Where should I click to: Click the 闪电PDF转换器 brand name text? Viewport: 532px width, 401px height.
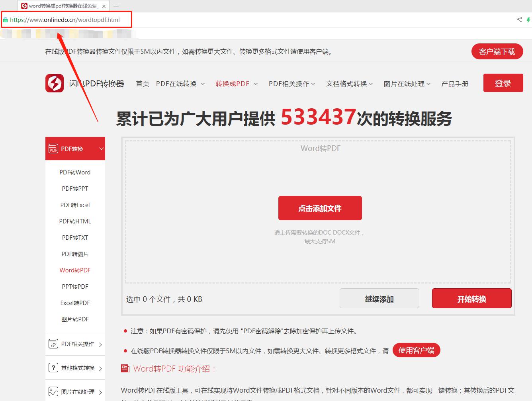tap(96, 84)
